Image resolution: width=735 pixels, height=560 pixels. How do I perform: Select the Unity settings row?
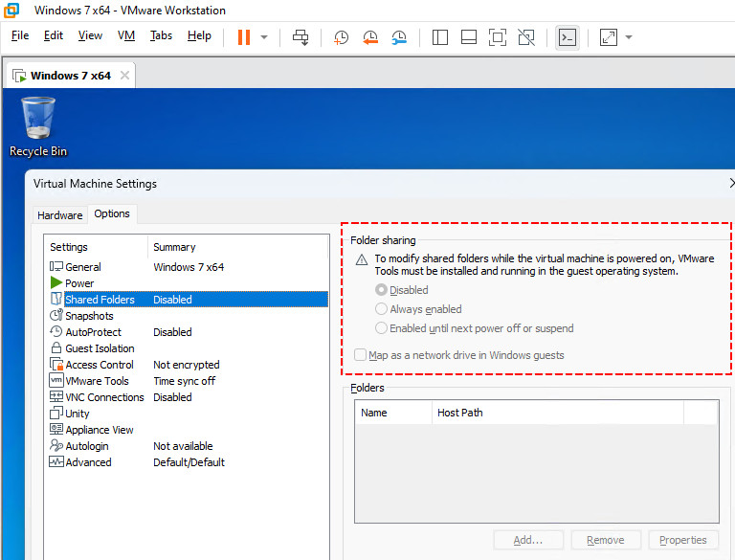(188, 414)
